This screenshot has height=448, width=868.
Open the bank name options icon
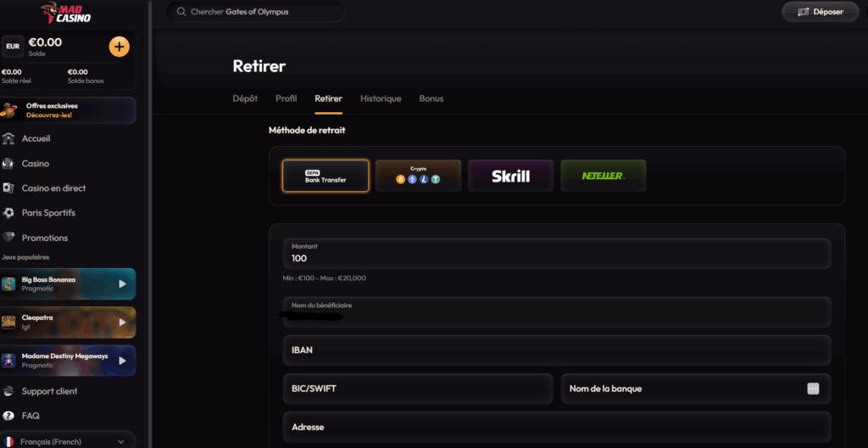pyautogui.click(x=813, y=389)
